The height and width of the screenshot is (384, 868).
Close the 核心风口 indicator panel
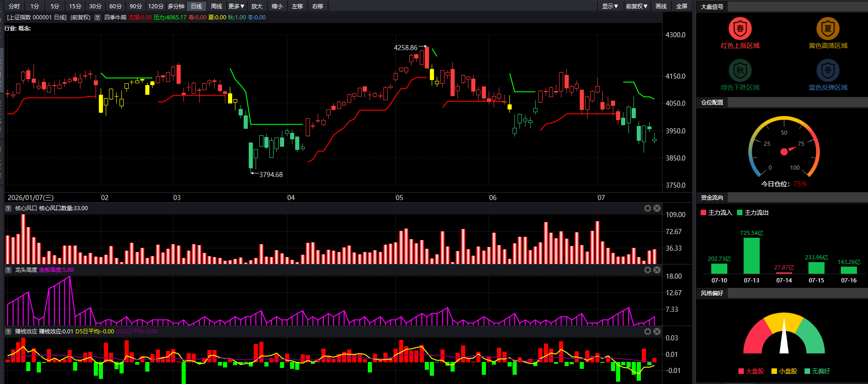pos(657,208)
